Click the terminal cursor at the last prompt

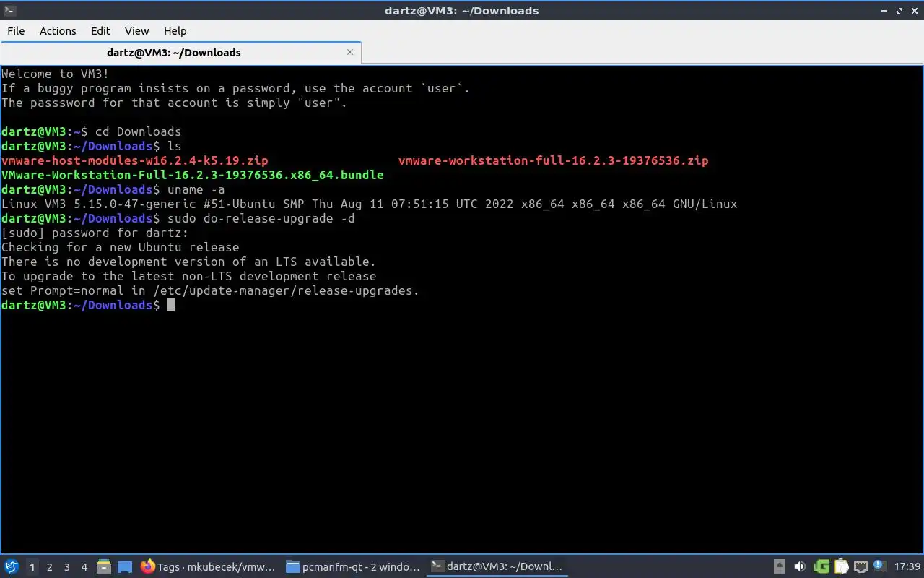tap(171, 305)
